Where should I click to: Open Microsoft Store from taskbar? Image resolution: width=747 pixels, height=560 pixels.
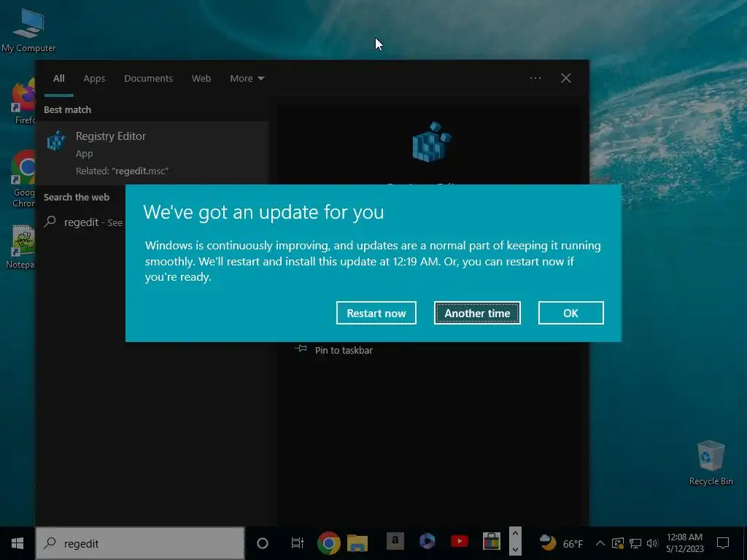[x=491, y=542]
